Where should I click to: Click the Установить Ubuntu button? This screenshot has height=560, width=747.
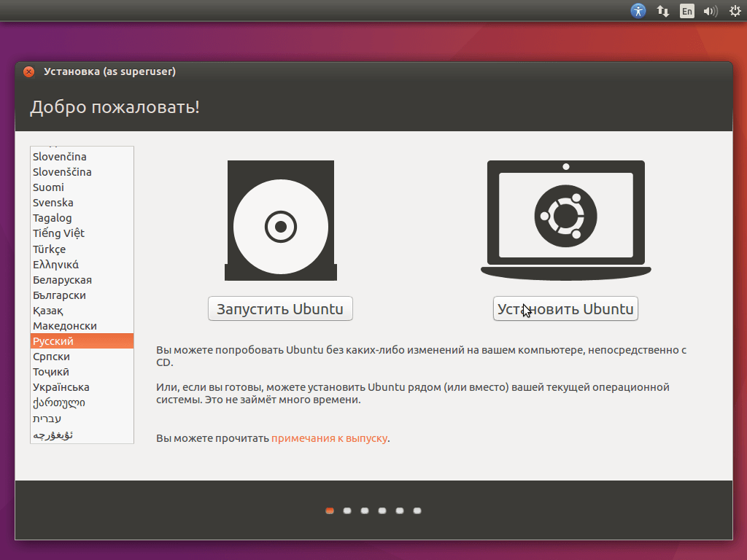pos(565,308)
